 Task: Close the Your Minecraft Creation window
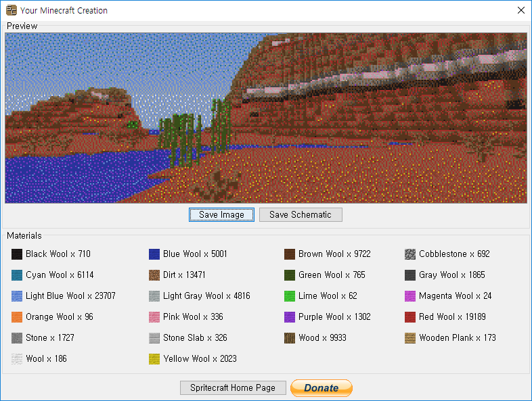[x=521, y=10]
